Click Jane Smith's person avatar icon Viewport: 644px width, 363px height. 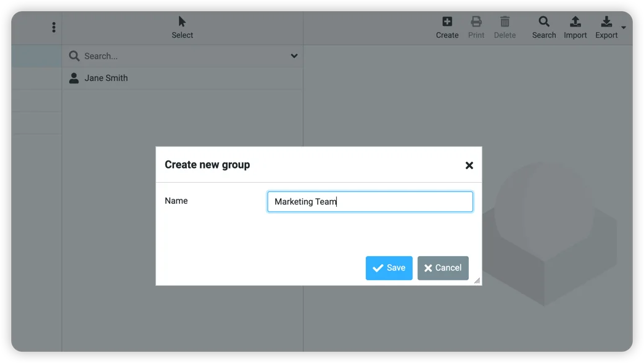74,78
